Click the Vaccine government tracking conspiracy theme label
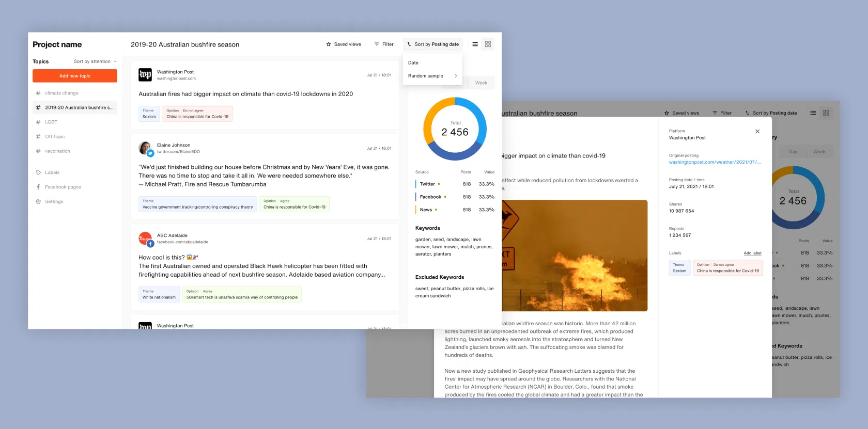This screenshot has height=429, width=868. click(x=198, y=204)
